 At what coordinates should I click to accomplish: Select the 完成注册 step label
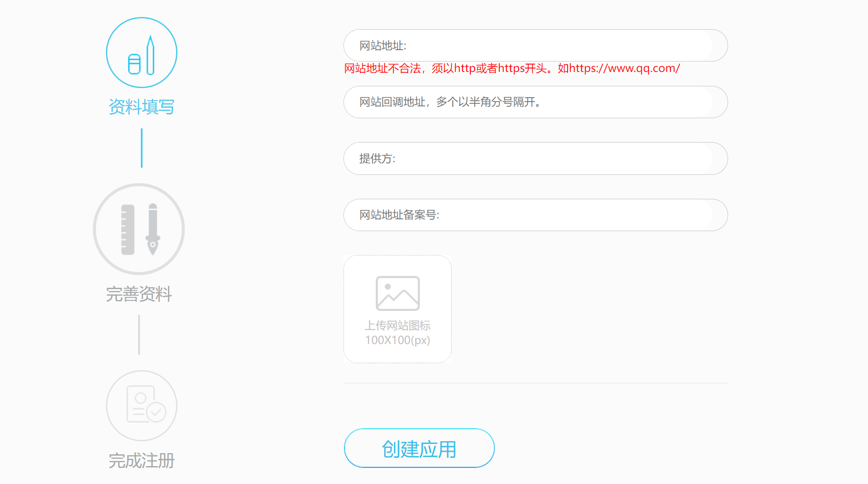tap(141, 460)
